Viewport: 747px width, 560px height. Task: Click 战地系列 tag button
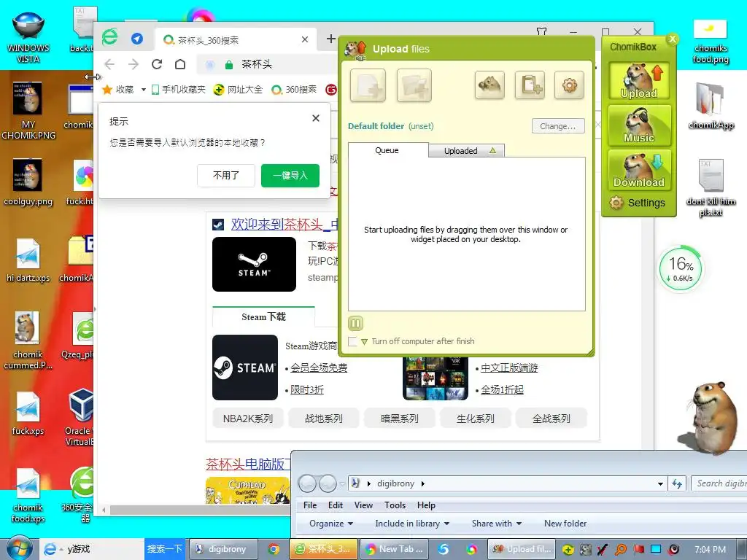pyautogui.click(x=323, y=419)
